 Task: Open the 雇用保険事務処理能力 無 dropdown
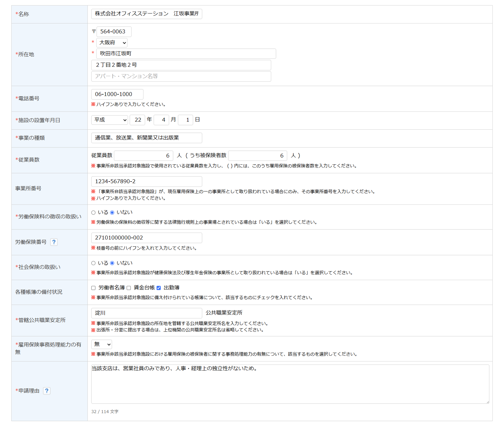pos(101,344)
